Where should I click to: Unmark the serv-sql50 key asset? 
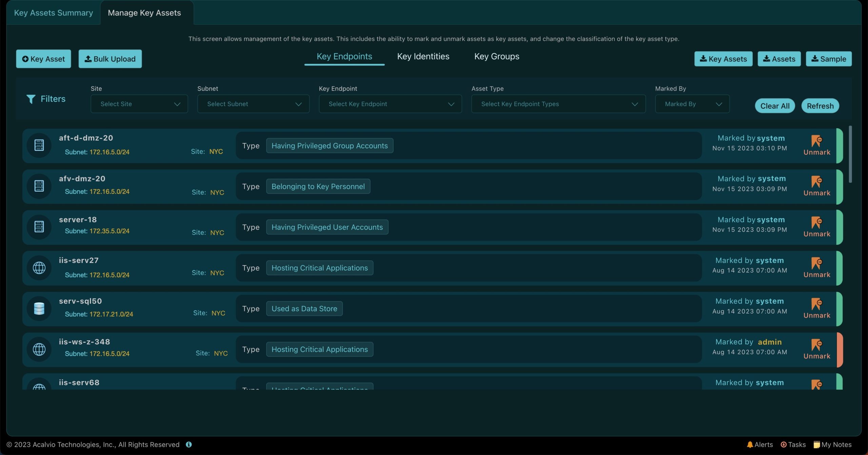pyautogui.click(x=817, y=308)
